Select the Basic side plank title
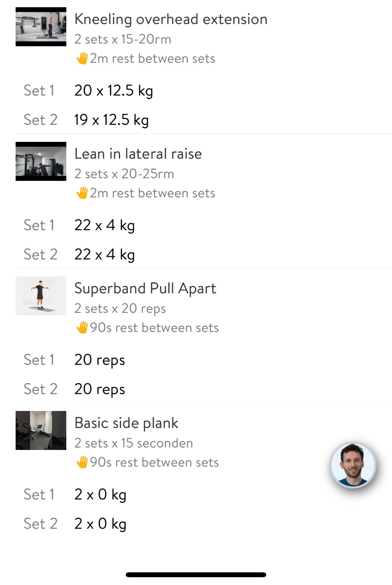 tap(126, 423)
